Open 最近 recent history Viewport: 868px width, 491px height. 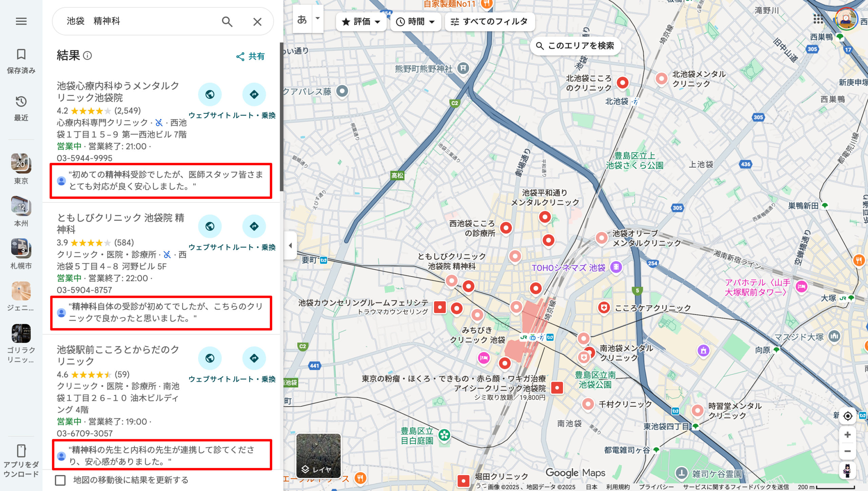click(x=21, y=108)
